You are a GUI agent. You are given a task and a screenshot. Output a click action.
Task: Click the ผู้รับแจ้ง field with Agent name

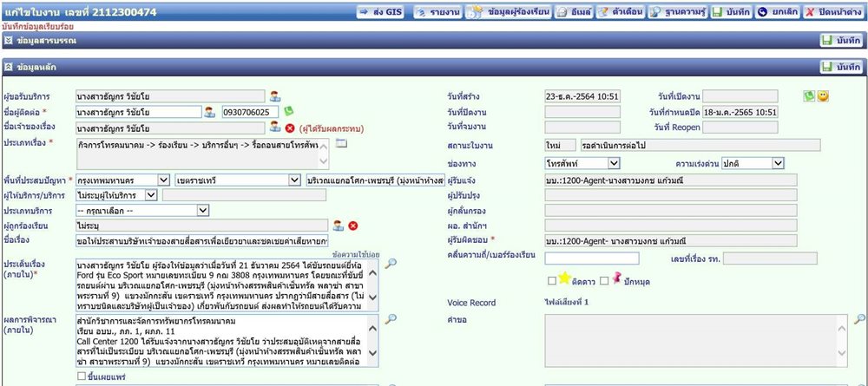[671, 180]
